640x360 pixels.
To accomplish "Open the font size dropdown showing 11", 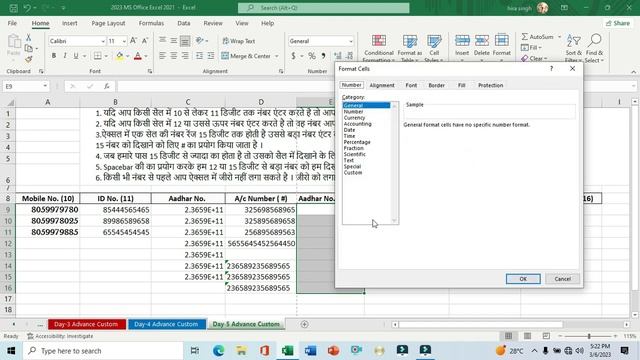I will pyautogui.click(x=124, y=41).
